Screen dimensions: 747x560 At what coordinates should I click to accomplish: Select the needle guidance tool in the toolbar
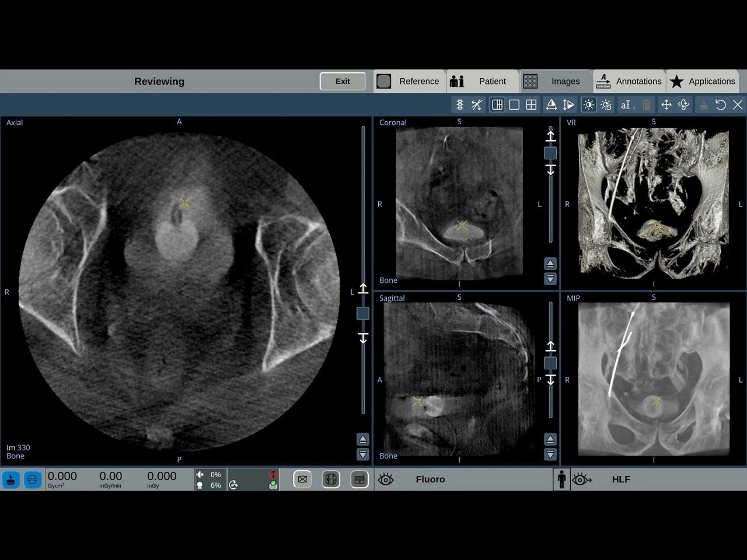coord(460,104)
